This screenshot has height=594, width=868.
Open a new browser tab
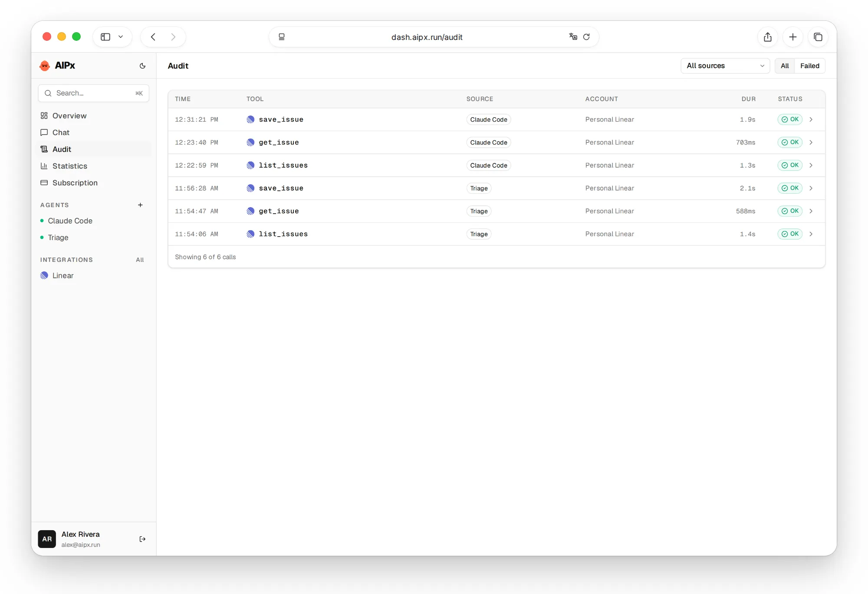click(x=793, y=37)
